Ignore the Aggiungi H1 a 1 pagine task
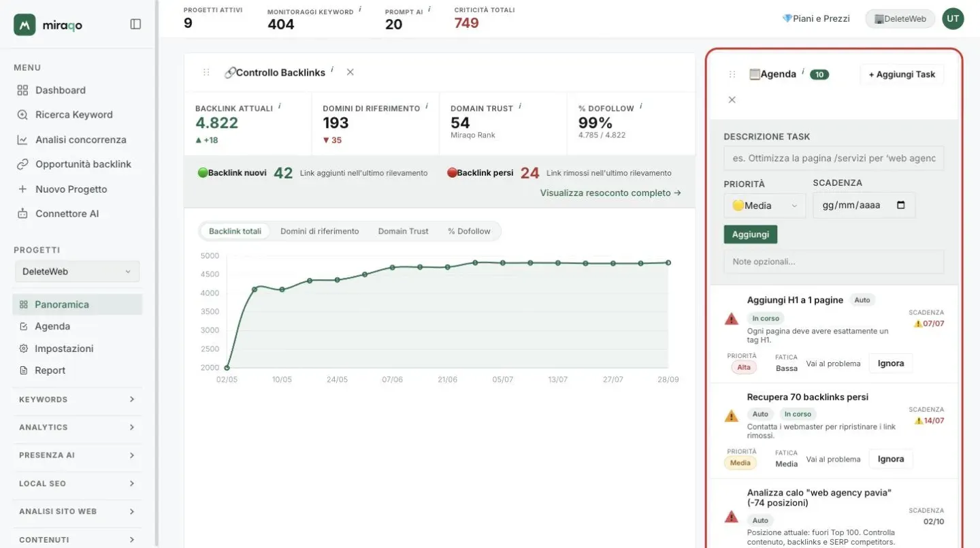The height and width of the screenshot is (548, 980). 890,364
